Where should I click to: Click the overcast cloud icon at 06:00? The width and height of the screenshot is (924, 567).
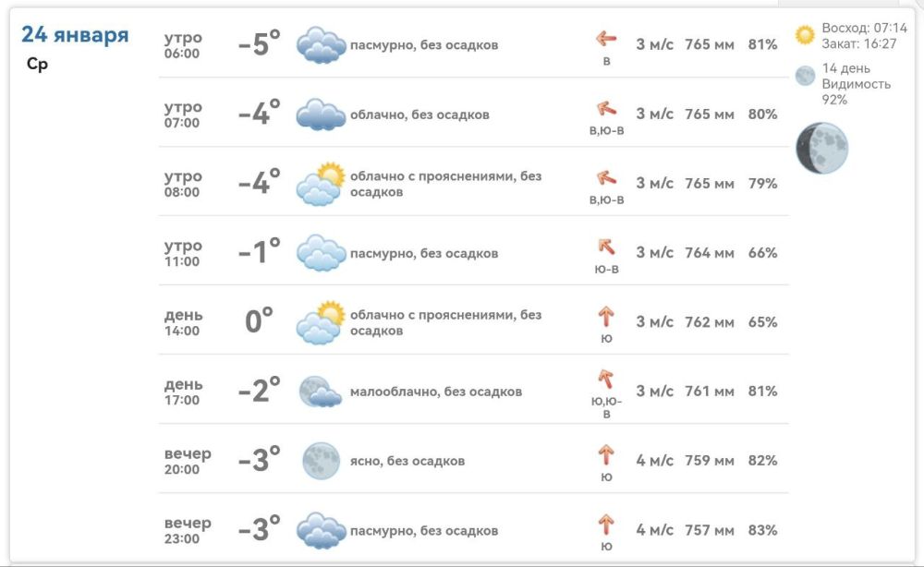click(321, 44)
